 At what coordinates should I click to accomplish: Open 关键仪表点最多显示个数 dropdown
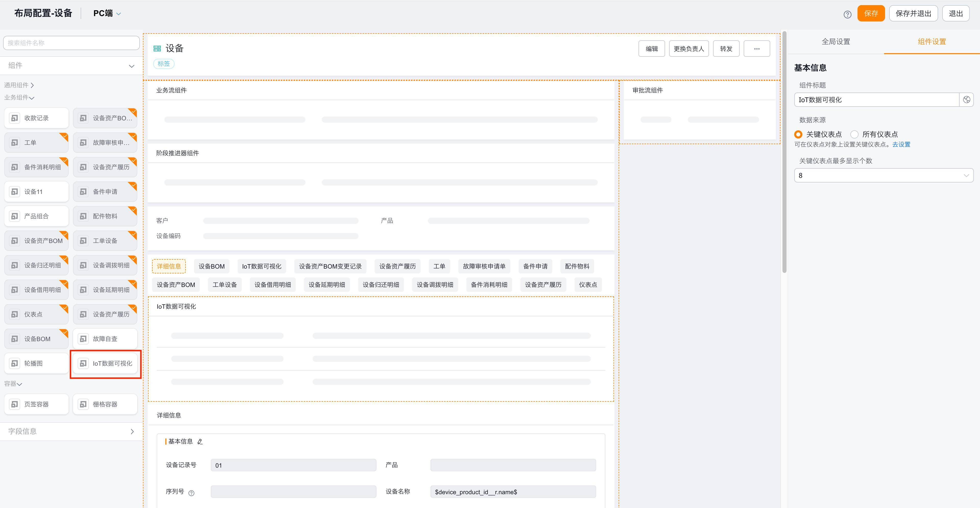883,176
